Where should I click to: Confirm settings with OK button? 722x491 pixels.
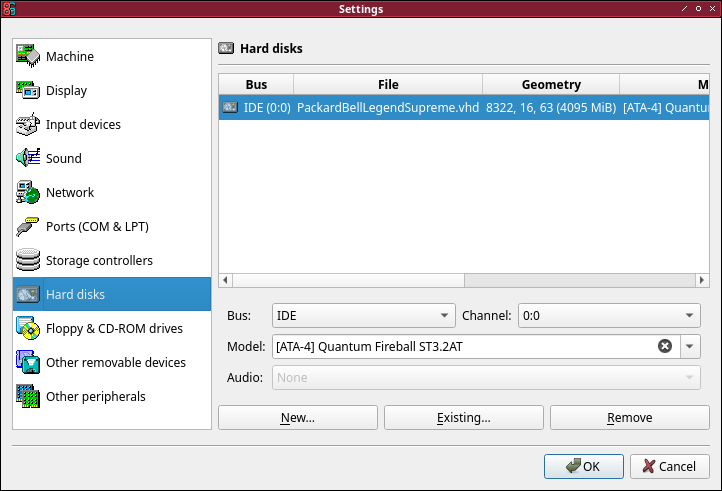pyautogui.click(x=583, y=466)
